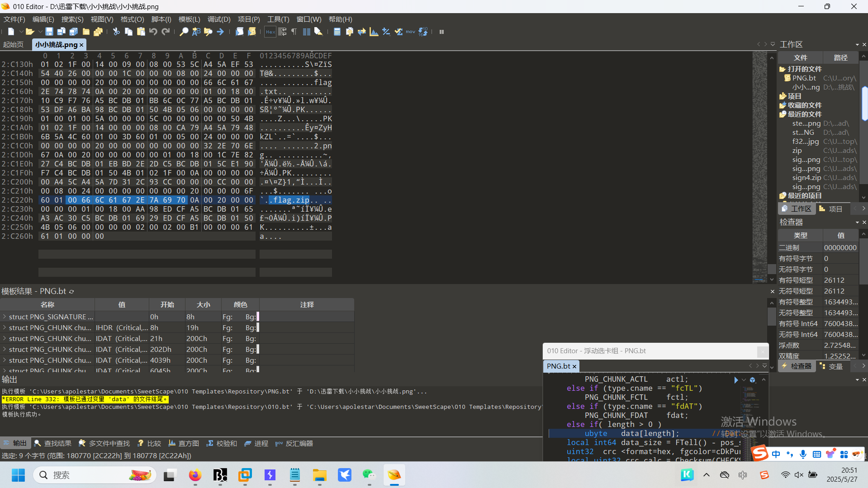Click the Windows Start button

point(18,475)
